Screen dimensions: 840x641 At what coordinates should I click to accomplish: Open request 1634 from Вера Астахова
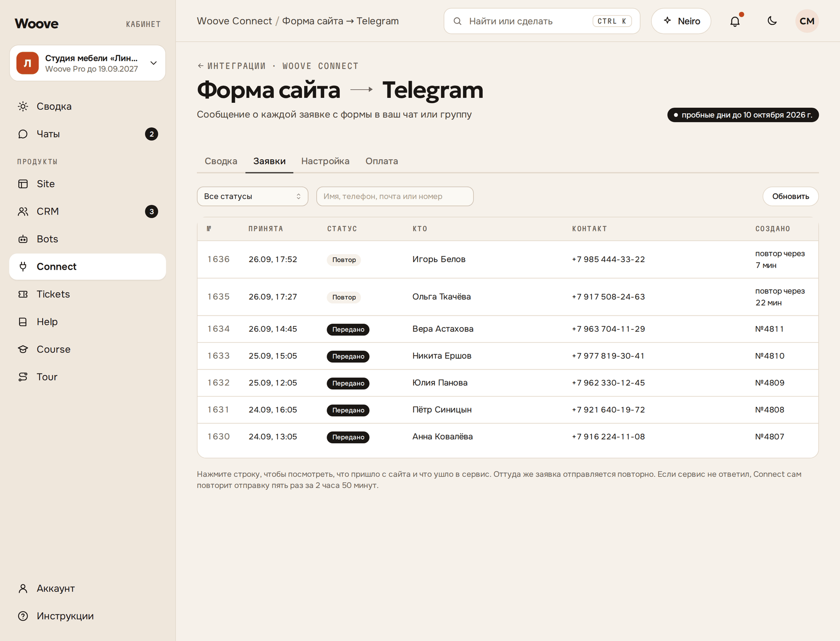[508, 329]
